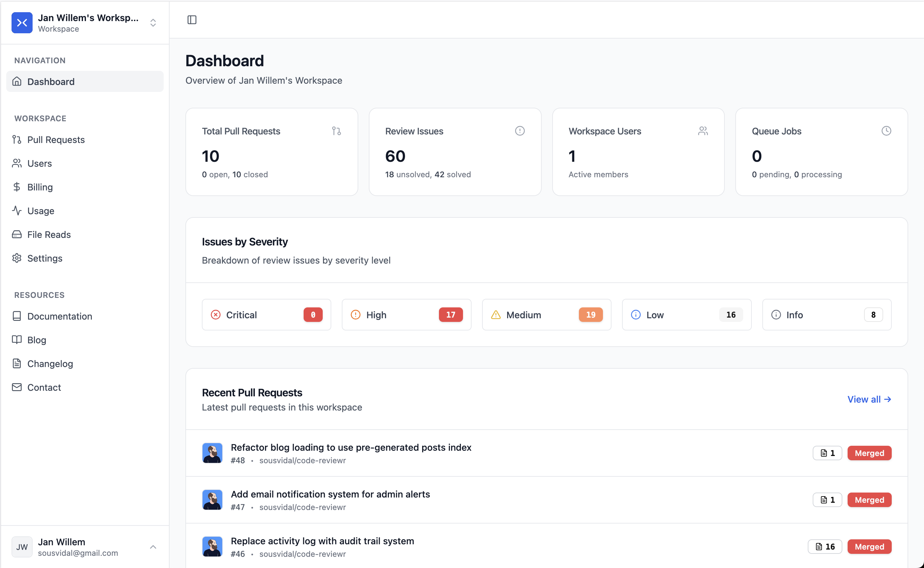Click the Contact envelope icon
Screen dimensions: 924x568
(17, 387)
